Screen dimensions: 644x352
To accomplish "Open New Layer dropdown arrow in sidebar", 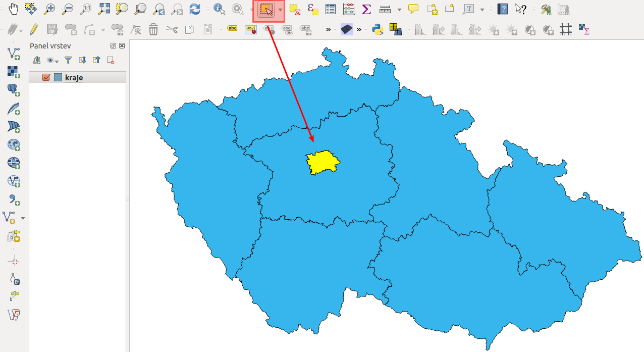I will [23, 218].
